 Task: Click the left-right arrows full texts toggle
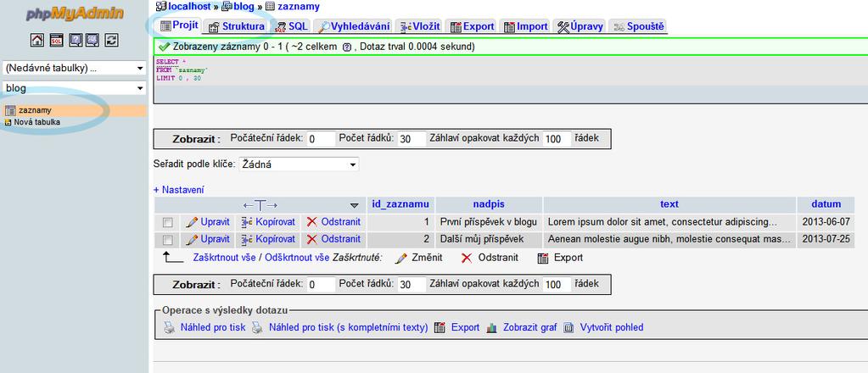(x=260, y=205)
